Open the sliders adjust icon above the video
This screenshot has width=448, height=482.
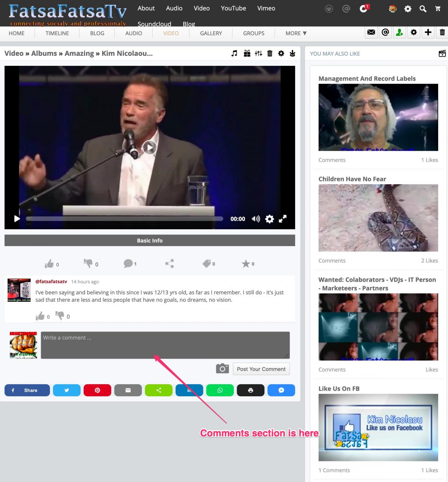tap(258, 53)
